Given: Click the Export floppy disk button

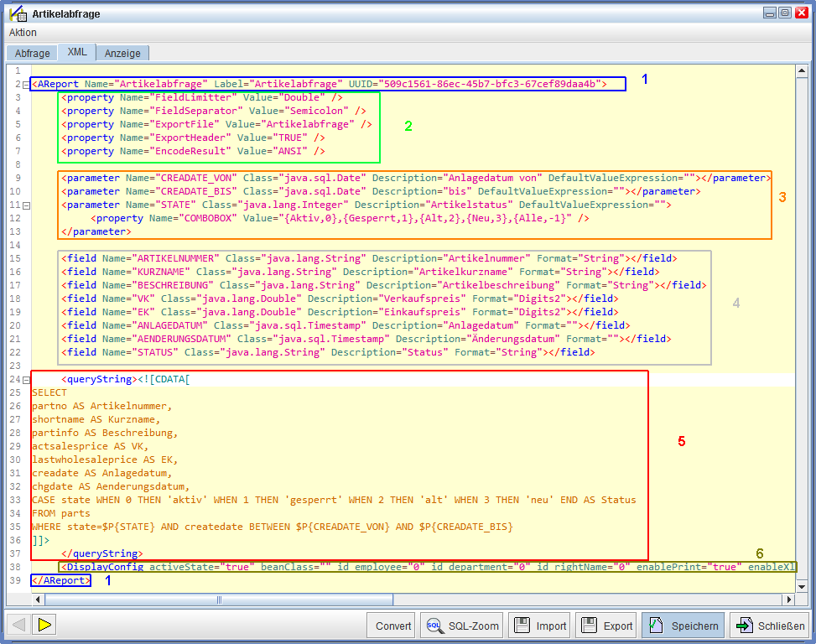Looking at the screenshot, I should (607, 626).
